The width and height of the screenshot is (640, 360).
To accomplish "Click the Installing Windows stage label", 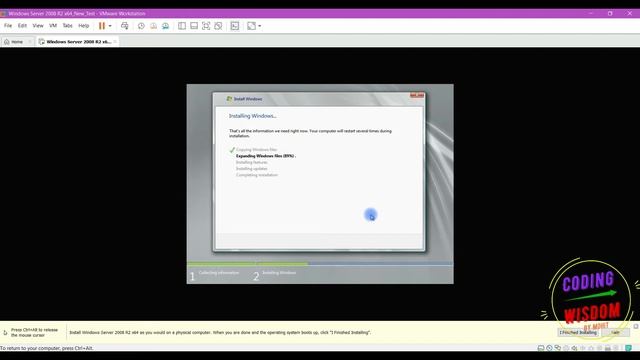I will click(x=279, y=273).
